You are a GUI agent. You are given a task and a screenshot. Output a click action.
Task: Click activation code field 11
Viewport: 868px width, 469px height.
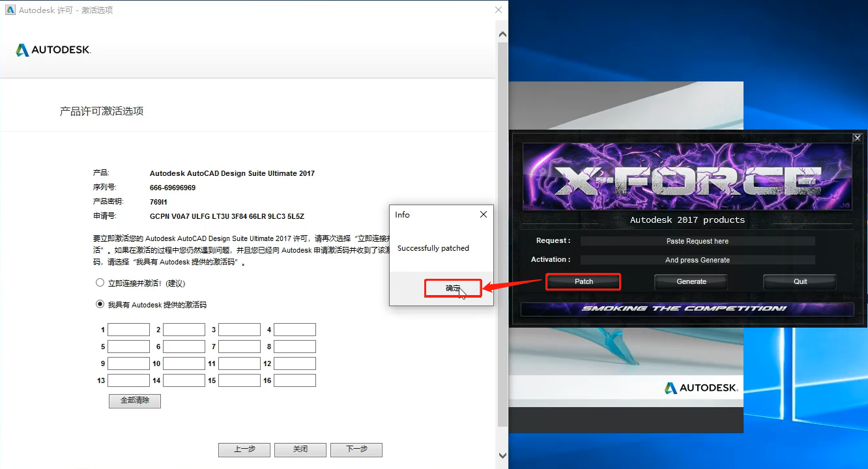click(x=239, y=363)
